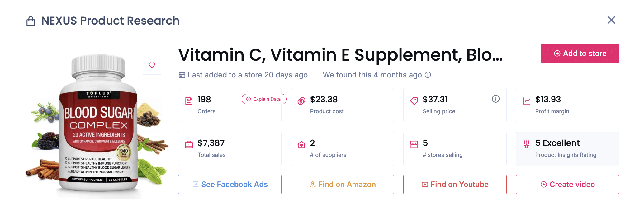The height and width of the screenshot is (201, 644).
Task: Click the Total sales briefcase icon
Action: pos(188,144)
